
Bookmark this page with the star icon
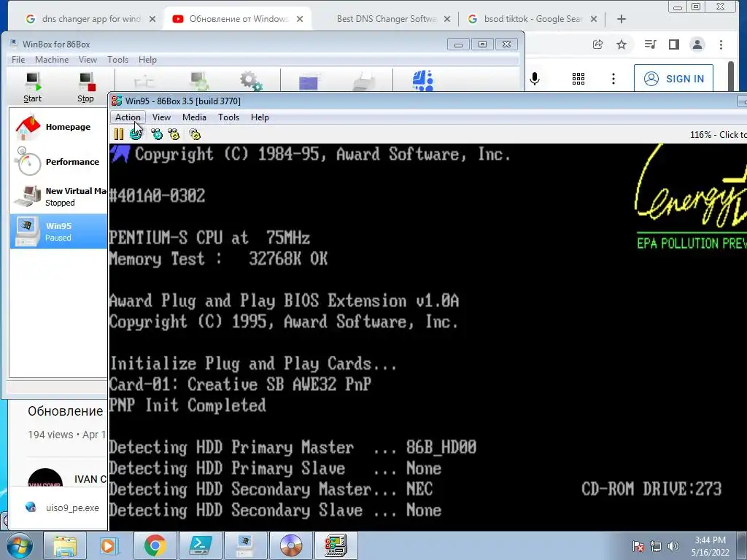622,44
